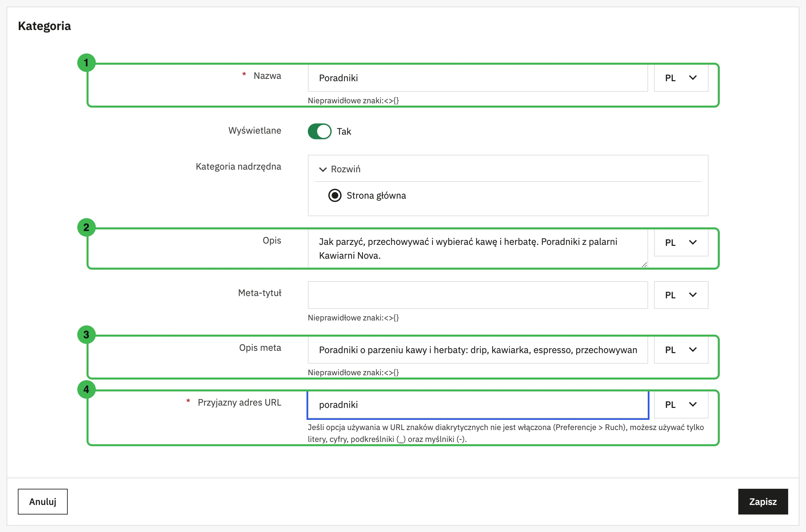Image resolution: width=806 pixels, height=532 pixels.
Task: Grab the Opis textarea resize handle
Action: (x=644, y=265)
